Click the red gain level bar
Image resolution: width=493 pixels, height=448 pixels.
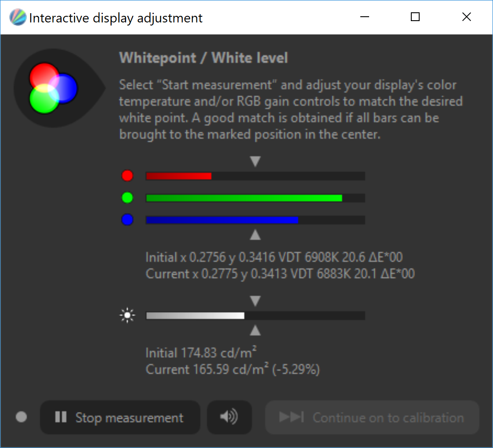pyautogui.click(x=255, y=176)
